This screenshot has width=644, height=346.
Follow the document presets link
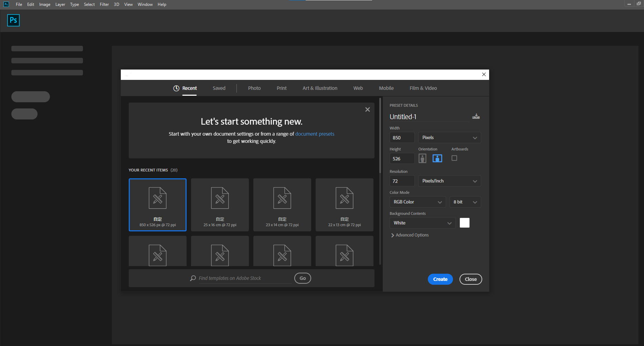click(x=315, y=134)
